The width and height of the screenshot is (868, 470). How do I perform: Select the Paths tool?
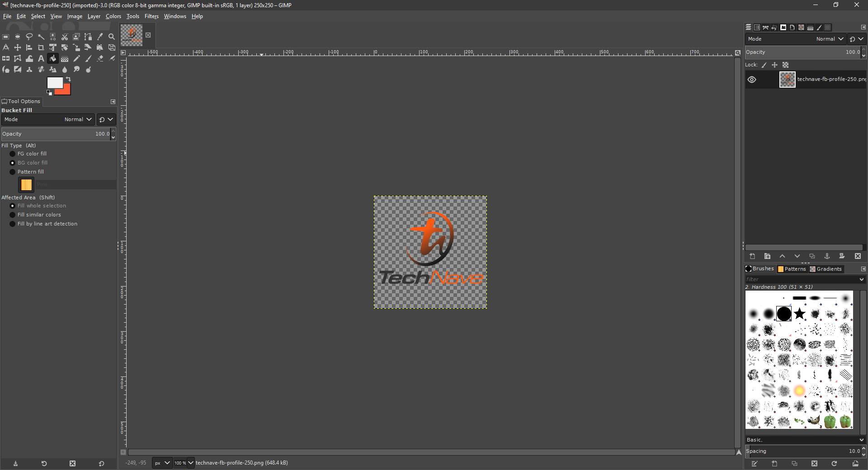(88, 37)
